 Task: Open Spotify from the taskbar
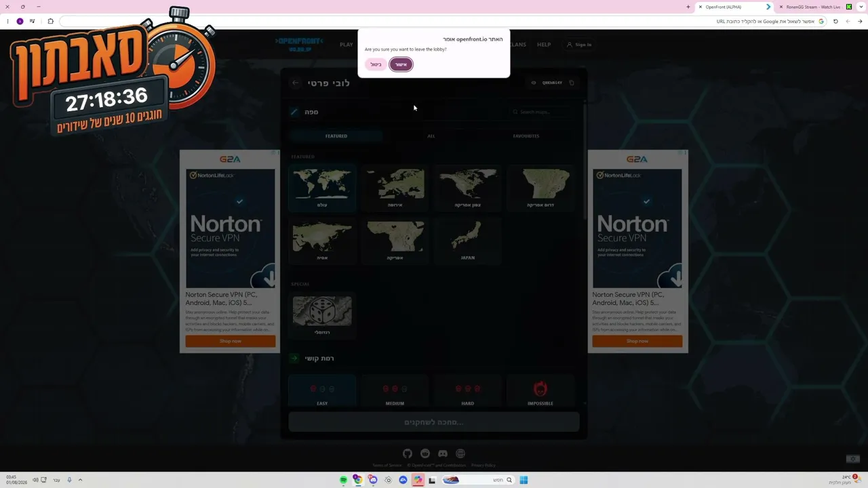344,480
